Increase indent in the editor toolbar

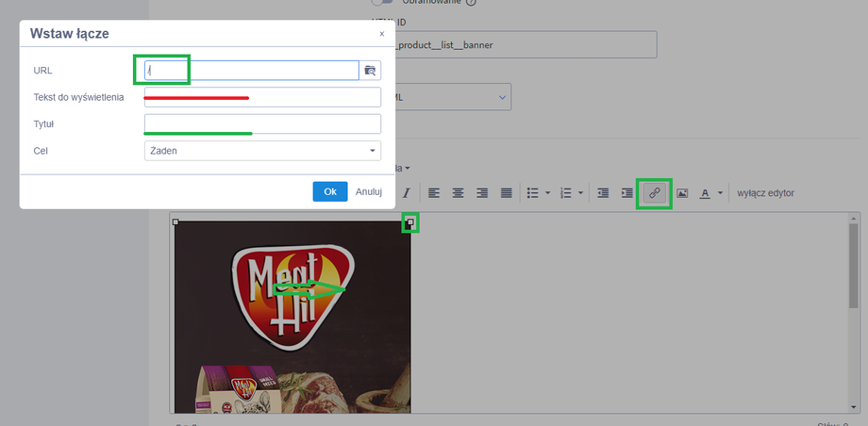(x=627, y=193)
